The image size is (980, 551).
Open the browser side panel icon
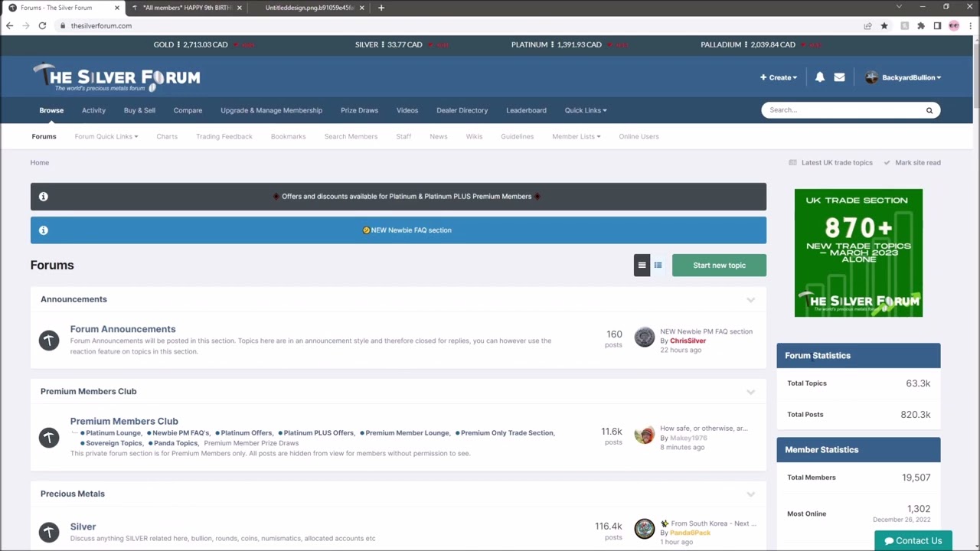pyautogui.click(x=937, y=25)
